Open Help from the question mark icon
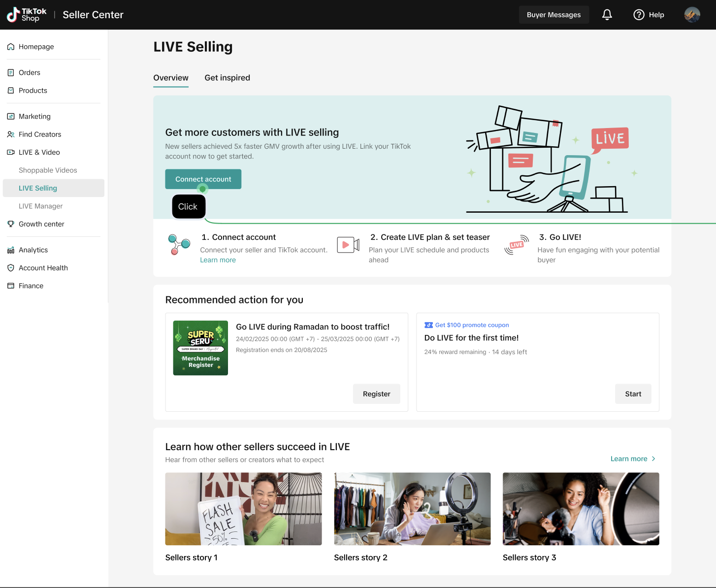 [639, 15]
